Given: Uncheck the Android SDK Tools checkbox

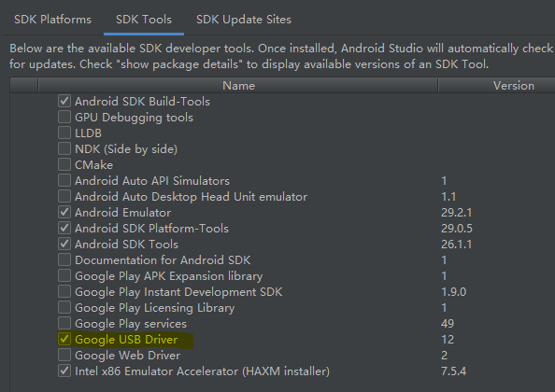Looking at the screenshot, I should click(64, 244).
